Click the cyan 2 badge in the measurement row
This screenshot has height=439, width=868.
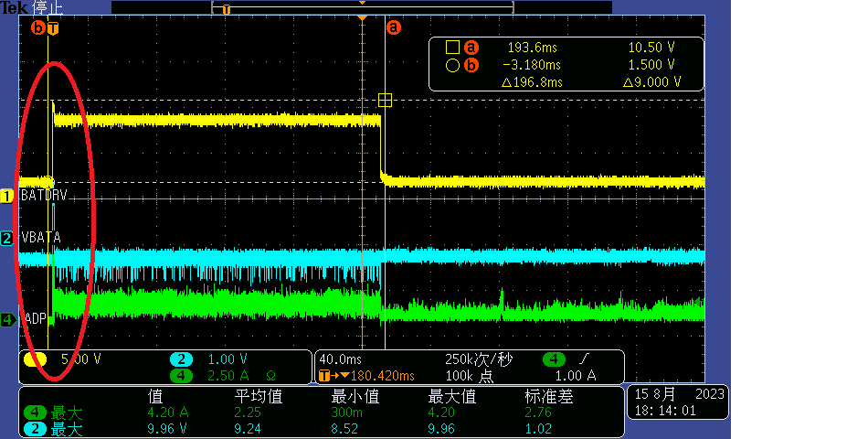point(35,428)
